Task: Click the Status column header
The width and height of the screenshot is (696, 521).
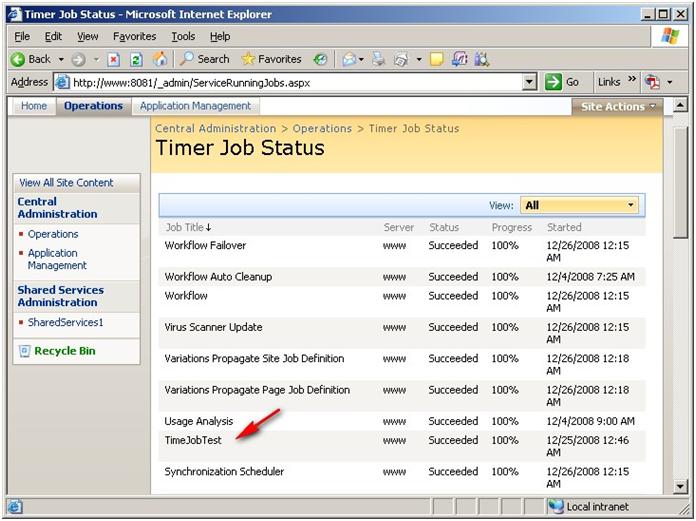Action: (x=444, y=227)
